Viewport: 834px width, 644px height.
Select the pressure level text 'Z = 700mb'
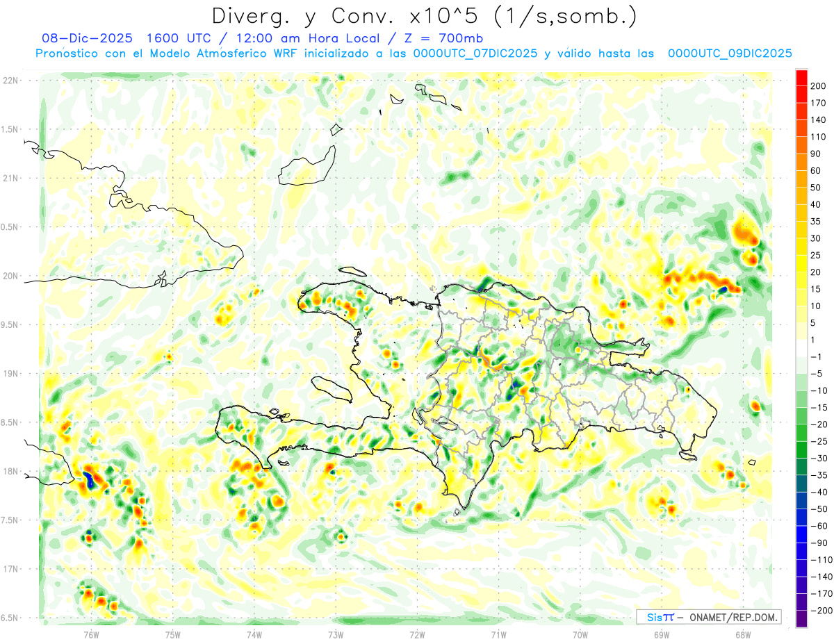coord(441,38)
